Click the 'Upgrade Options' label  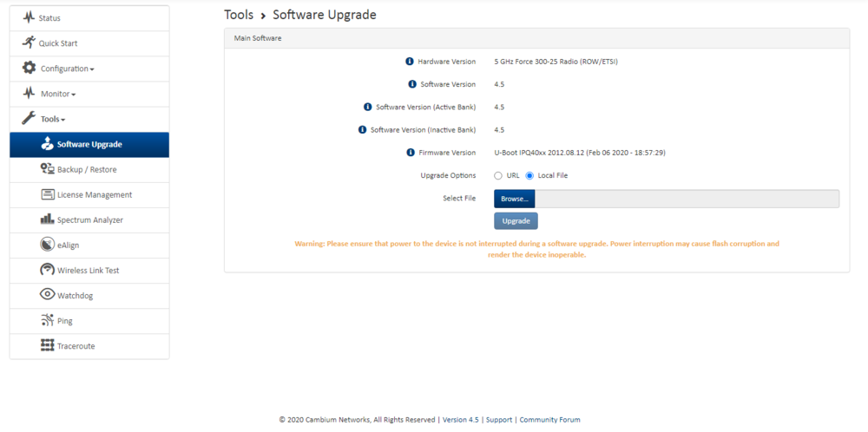448,175
